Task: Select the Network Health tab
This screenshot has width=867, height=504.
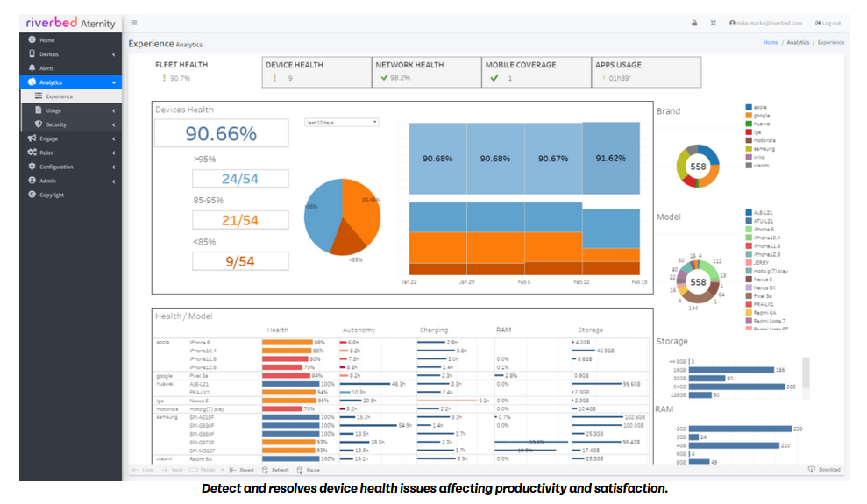Action: [x=426, y=72]
